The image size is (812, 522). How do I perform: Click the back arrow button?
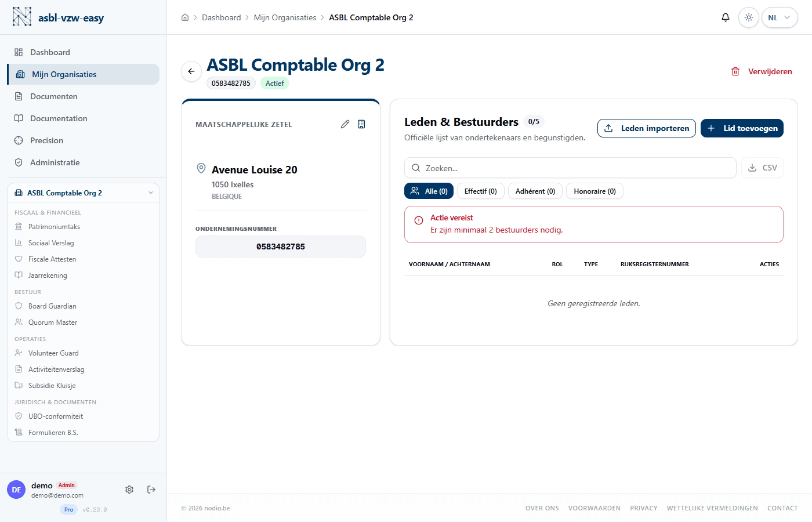click(x=191, y=71)
